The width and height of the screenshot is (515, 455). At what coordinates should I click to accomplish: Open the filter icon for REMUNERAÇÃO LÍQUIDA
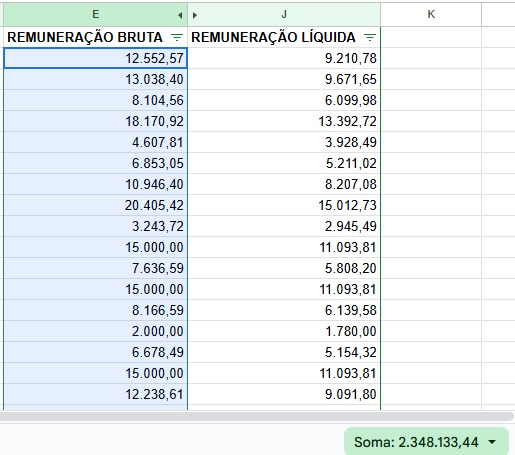370,37
